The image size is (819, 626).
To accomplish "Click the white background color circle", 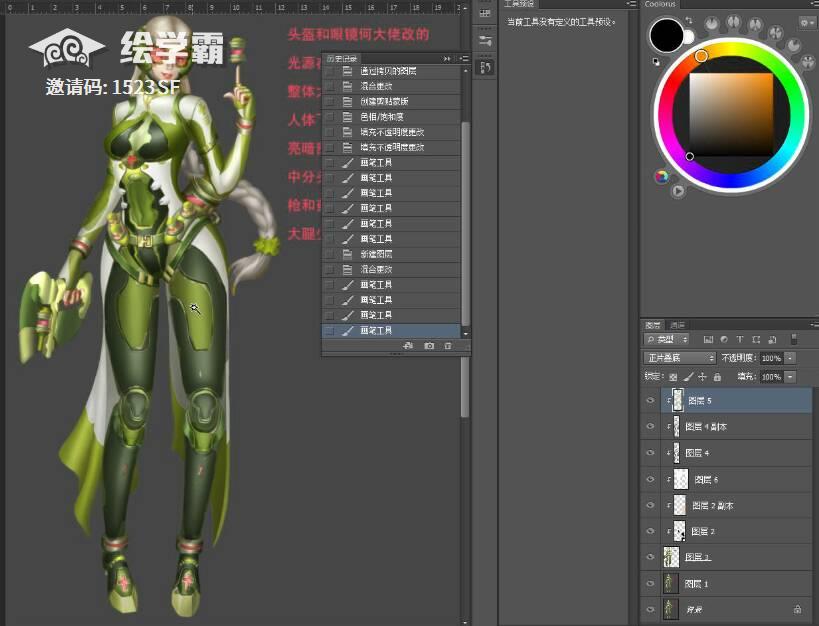I will [x=689, y=37].
